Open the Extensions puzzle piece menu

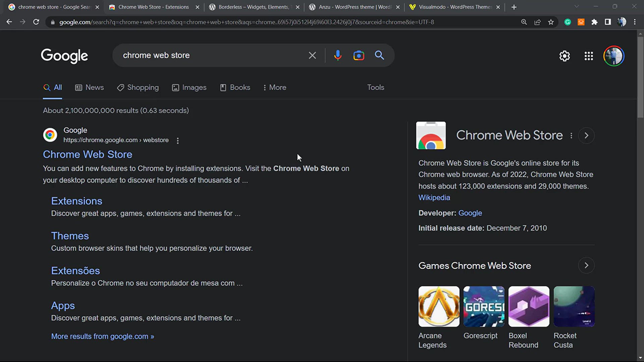tap(594, 22)
